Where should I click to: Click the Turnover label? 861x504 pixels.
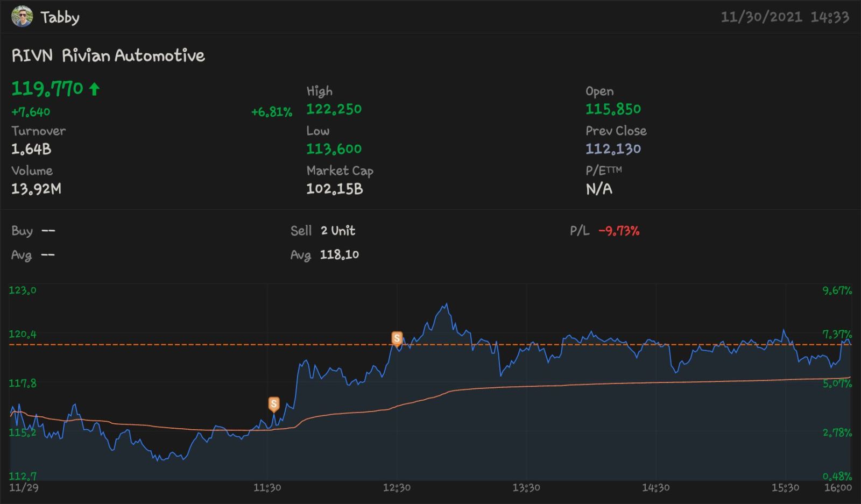point(39,131)
